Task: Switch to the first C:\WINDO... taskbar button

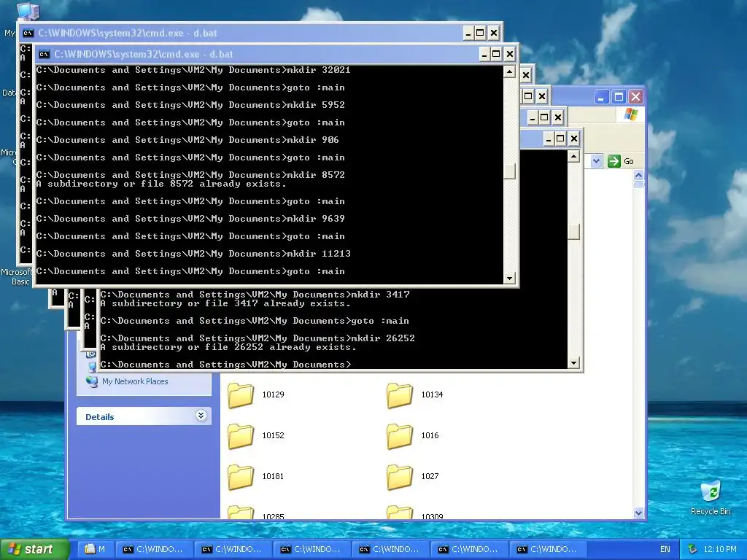Action: pos(154,549)
